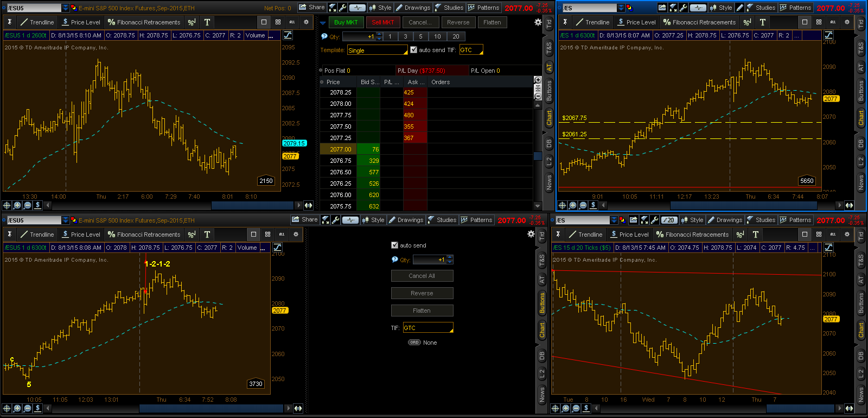Screen dimensions: 868x418
Task: Open the /ESU5 symbol dropdown in bottom-left panel
Action: click(65, 220)
